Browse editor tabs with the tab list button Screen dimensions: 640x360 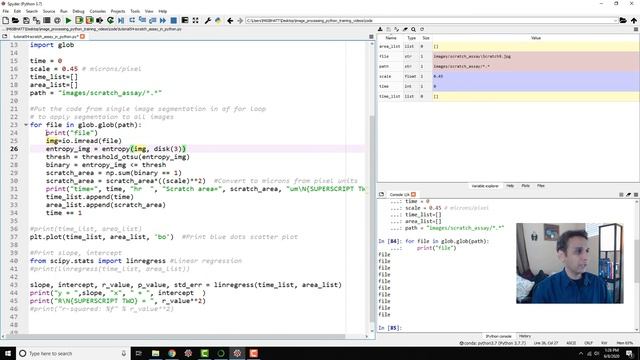[4, 37]
